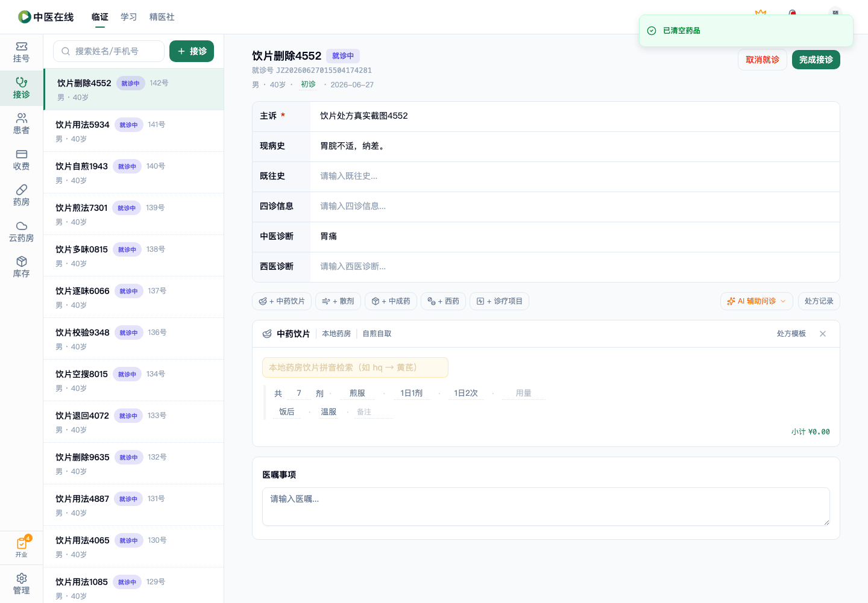868x603 pixels.
Task: Open the 1日2次 times dropdown
Action: pyautogui.click(x=466, y=393)
